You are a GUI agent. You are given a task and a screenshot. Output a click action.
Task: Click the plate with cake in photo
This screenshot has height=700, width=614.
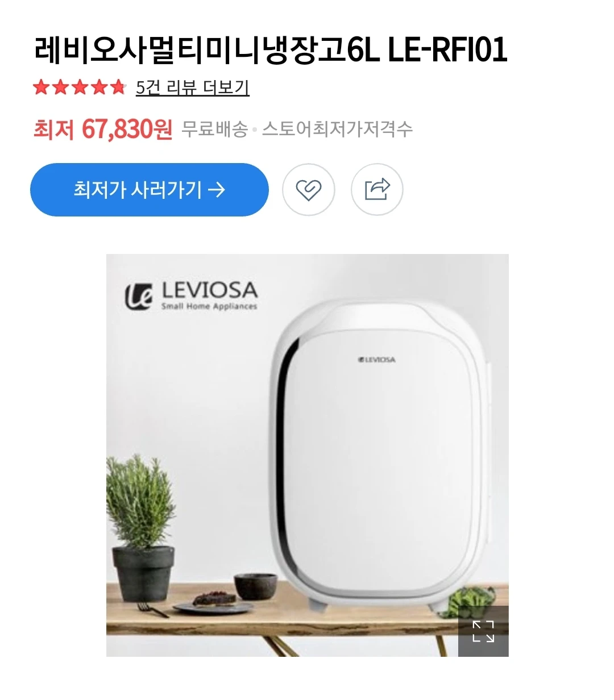coord(213,604)
